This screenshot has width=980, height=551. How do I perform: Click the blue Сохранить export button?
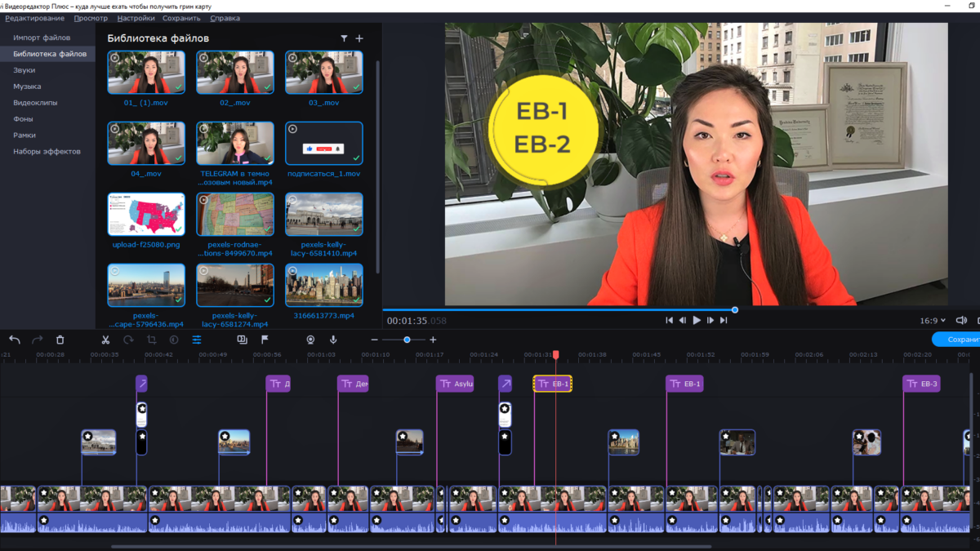(x=956, y=340)
